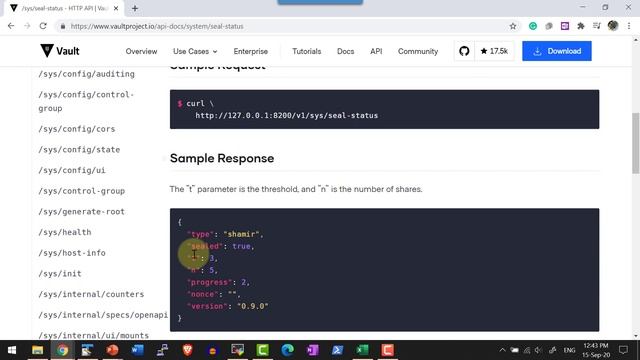Open Vault's GitHub repository icon

click(464, 51)
